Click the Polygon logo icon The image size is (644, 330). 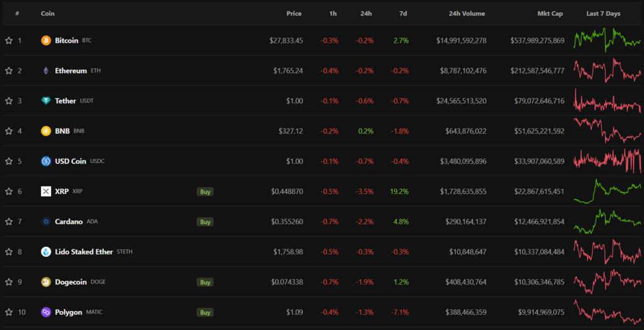(x=46, y=312)
